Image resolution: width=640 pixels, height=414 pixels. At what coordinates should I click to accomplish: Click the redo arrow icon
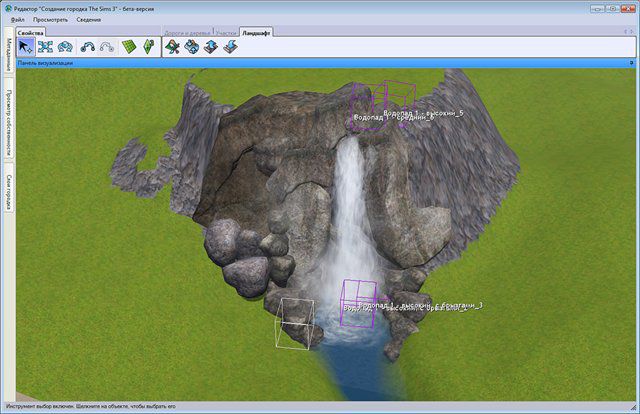click(x=107, y=47)
